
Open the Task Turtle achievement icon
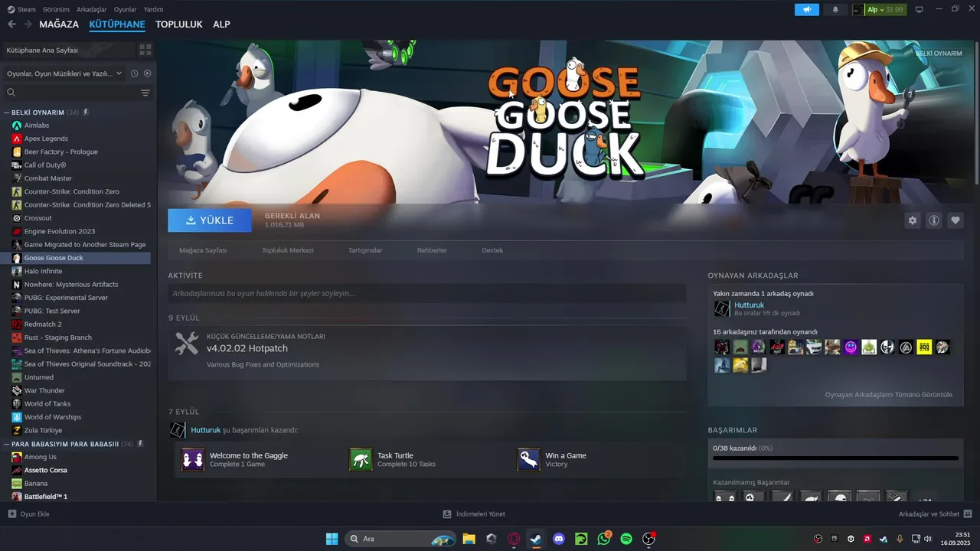(x=361, y=459)
